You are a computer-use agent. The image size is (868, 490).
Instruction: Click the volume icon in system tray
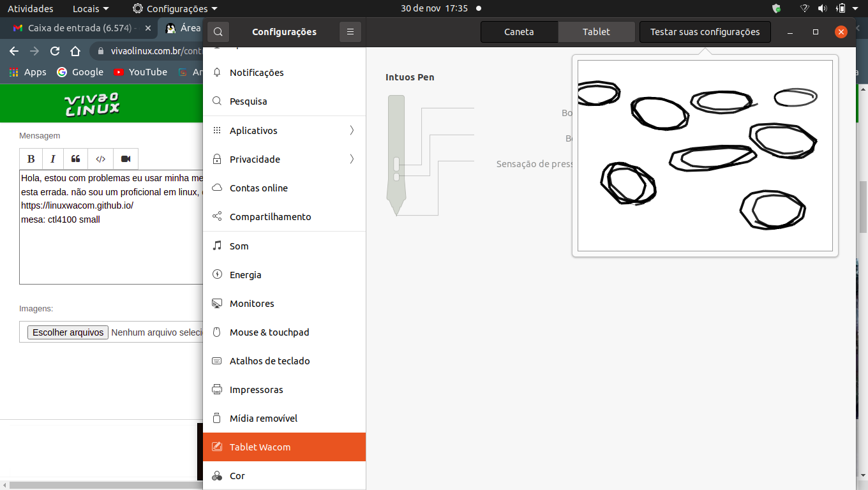point(823,9)
